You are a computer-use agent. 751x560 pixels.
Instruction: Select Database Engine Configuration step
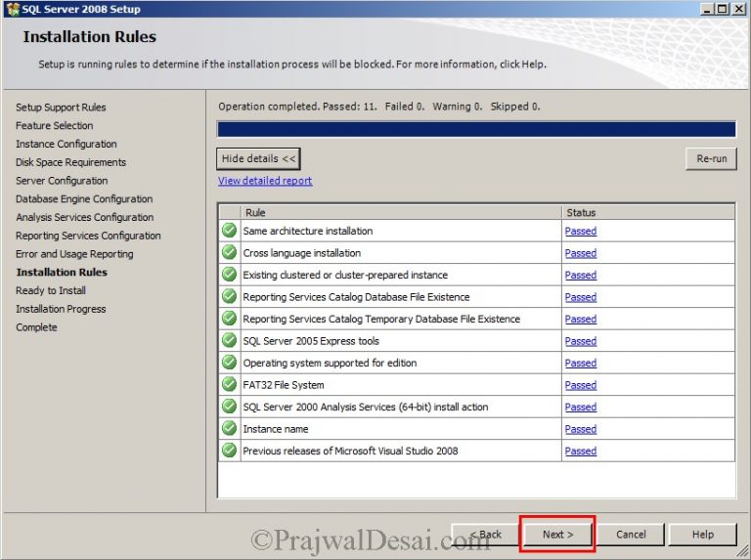84,199
